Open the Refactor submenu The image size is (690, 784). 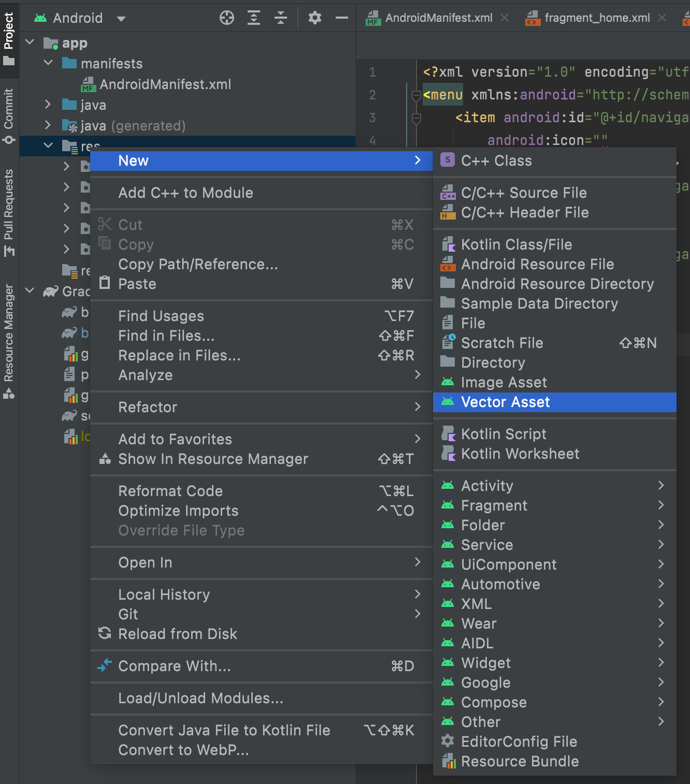262,408
